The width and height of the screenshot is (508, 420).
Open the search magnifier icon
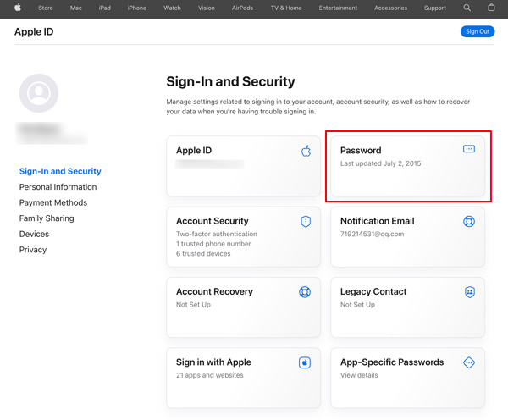pos(467,8)
